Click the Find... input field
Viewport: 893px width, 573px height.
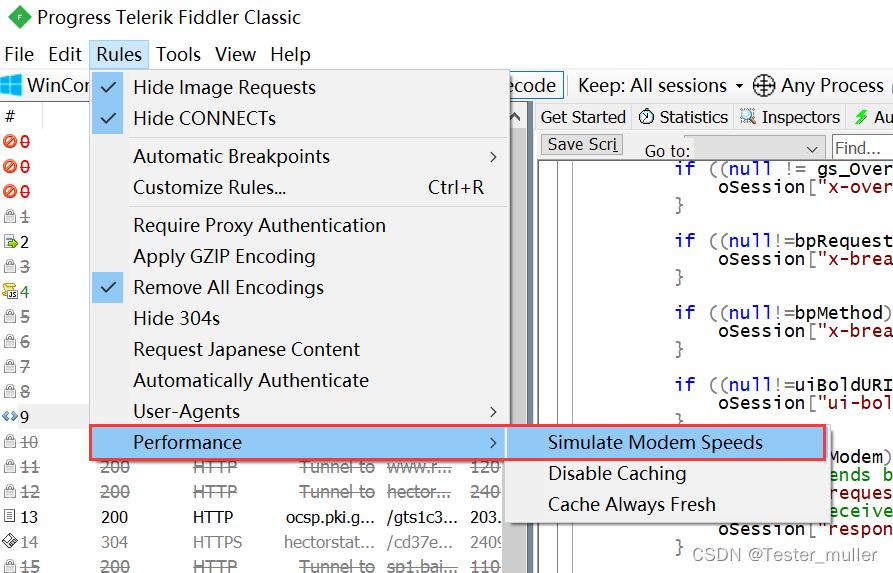(862, 148)
